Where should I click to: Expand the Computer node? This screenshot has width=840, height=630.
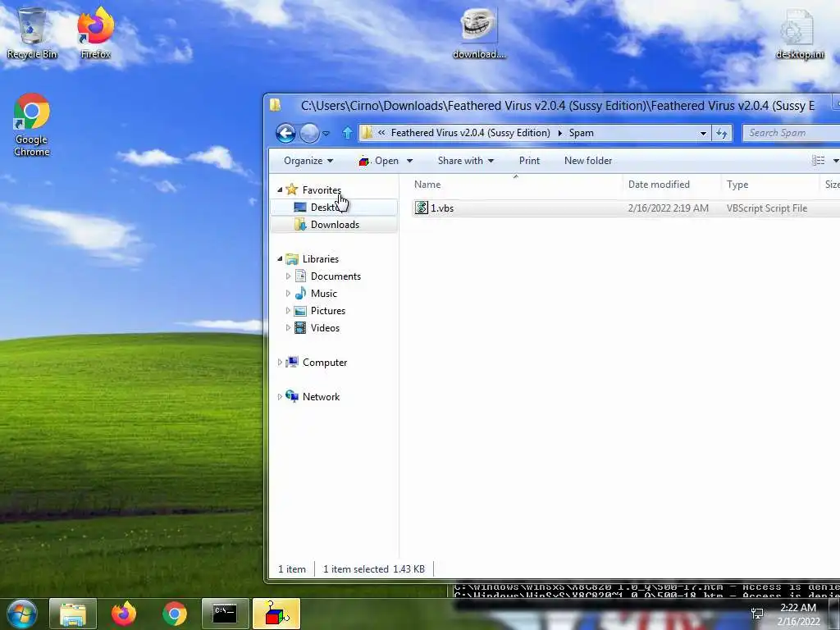tap(280, 363)
